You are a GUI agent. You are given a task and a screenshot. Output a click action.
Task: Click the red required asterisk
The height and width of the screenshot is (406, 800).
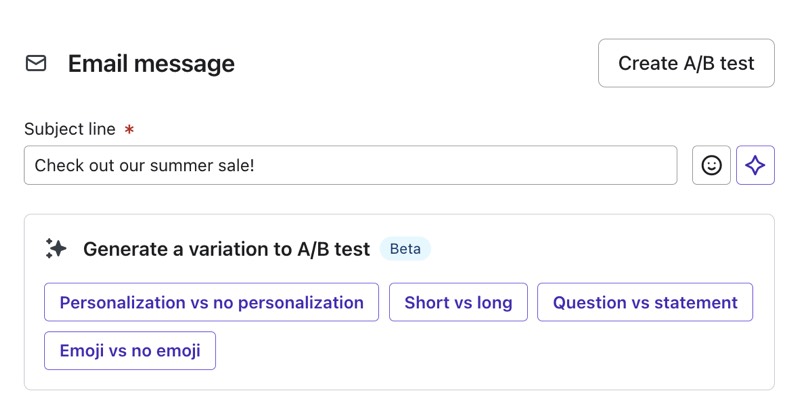pyautogui.click(x=129, y=130)
